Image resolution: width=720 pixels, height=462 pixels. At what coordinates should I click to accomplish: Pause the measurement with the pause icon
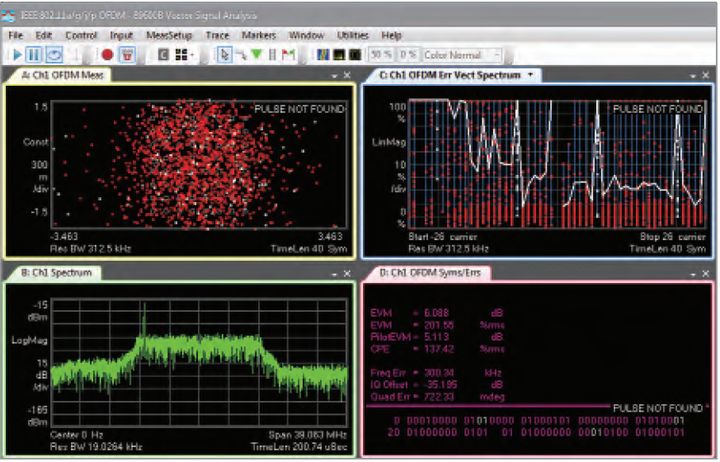[x=34, y=54]
